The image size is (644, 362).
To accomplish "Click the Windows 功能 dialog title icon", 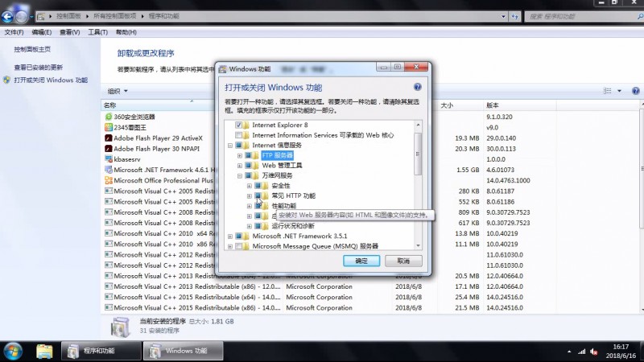I will pyautogui.click(x=222, y=69).
